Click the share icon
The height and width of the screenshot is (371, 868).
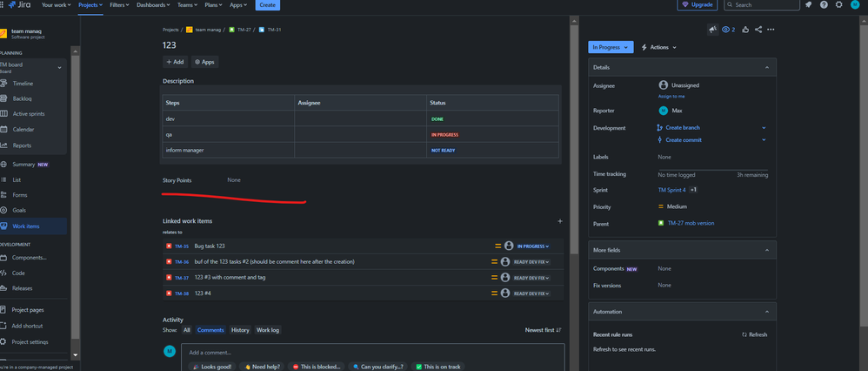(758, 30)
